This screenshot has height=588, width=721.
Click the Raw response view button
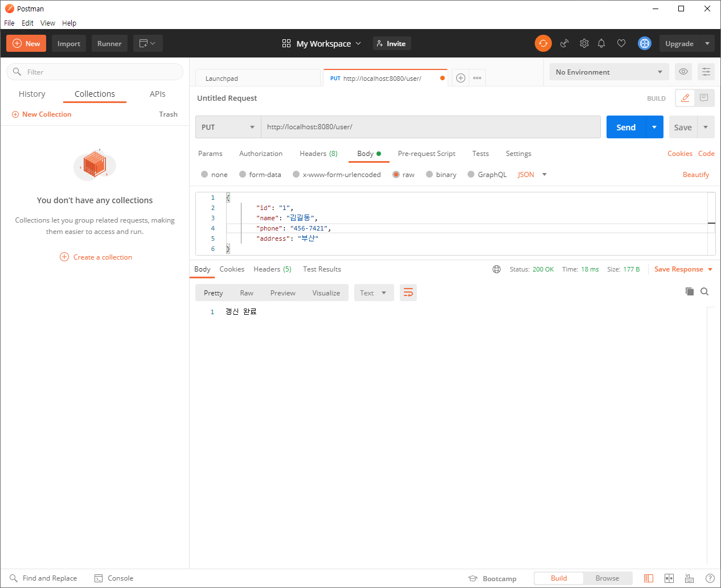(x=247, y=293)
